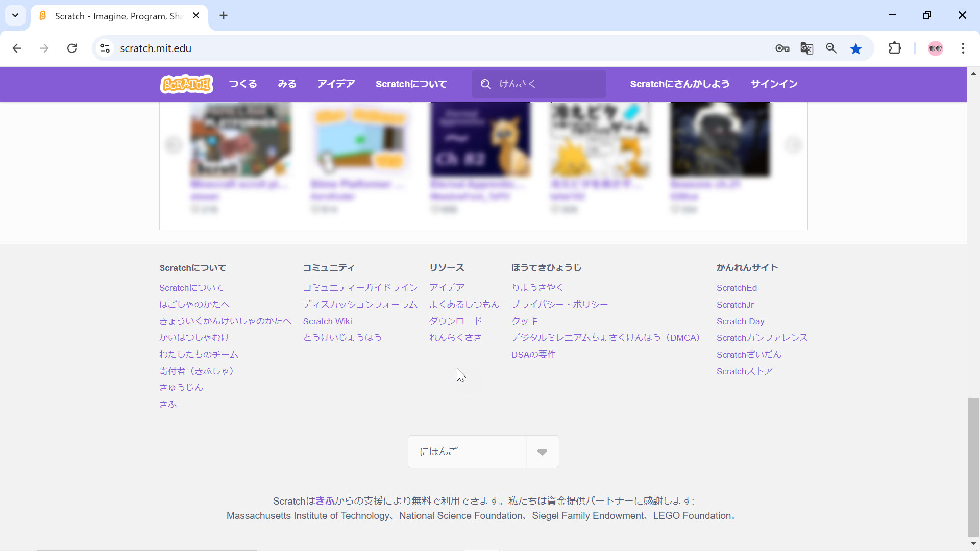Image resolution: width=980 pixels, height=551 pixels.
Task: Open ScratchJr link
Action: (x=735, y=305)
